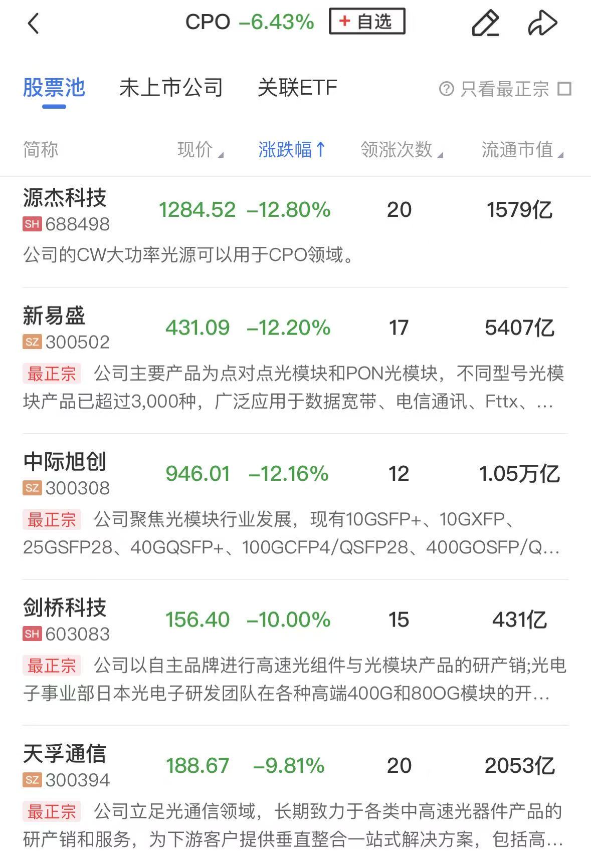Enable the 只看最正宗 checkbox
591x868 pixels.
(564, 89)
